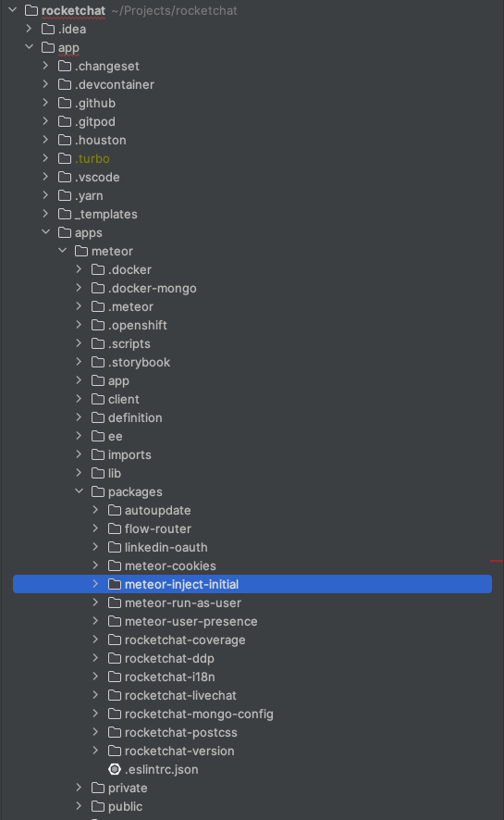Viewport: 504px width, 820px height.
Task: Click the red error stripe marker
Action: tap(497, 561)
